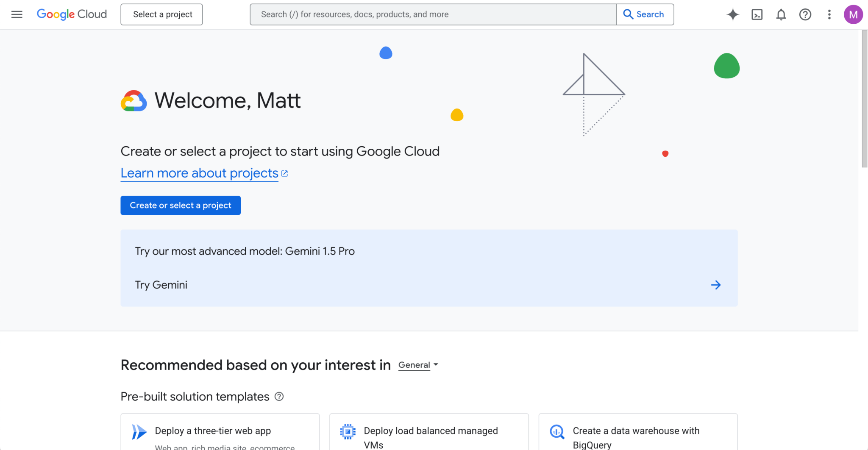The image size is (868, 450).
Task: Click the Try Gemini text
Action: (x=161, y=285)
